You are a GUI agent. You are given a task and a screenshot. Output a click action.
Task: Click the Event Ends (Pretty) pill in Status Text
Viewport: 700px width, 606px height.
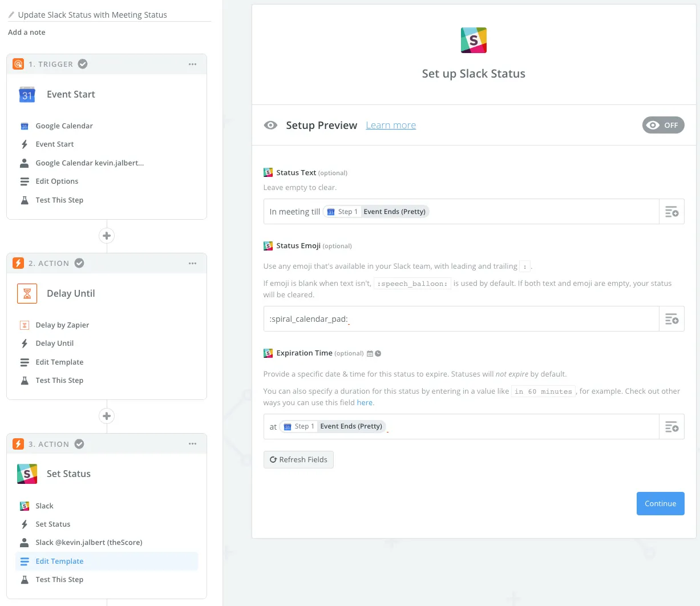(x=376, y=212)
